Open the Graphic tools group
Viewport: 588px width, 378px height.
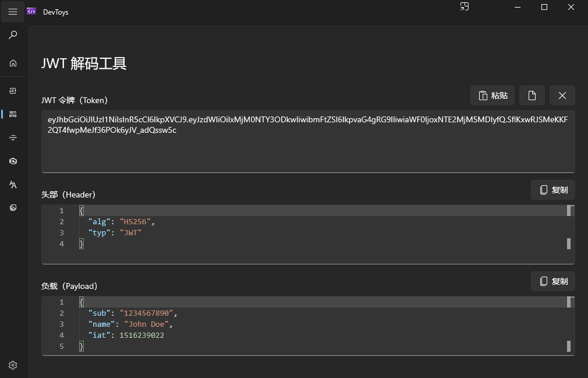tap(13, 207)
